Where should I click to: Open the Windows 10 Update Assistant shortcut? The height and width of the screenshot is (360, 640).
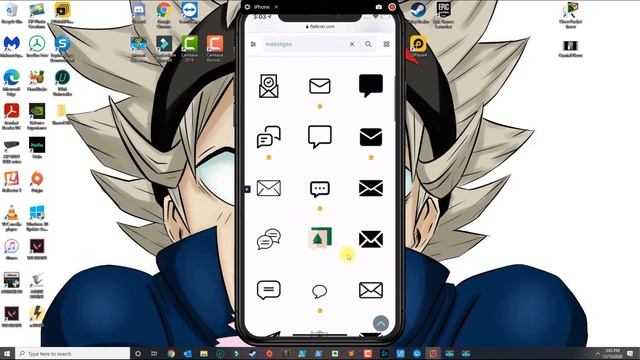(37, 218)
